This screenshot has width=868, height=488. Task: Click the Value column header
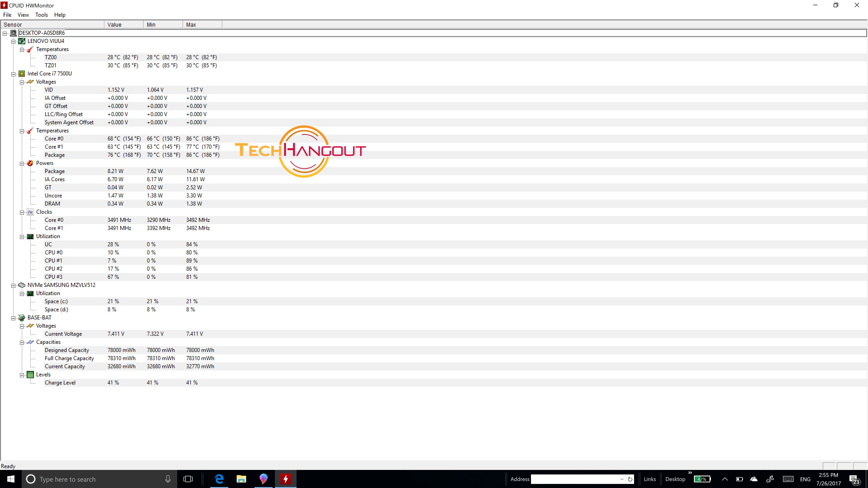coord(124,25)
